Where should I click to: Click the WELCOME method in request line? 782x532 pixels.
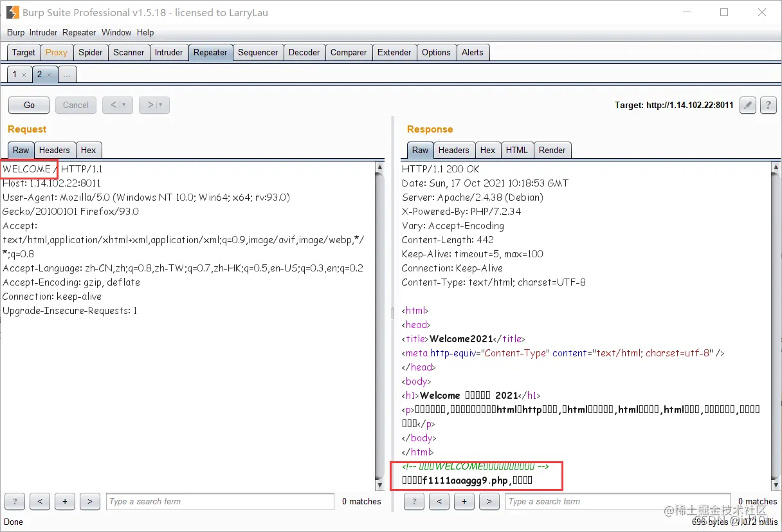tap(26, 169)
